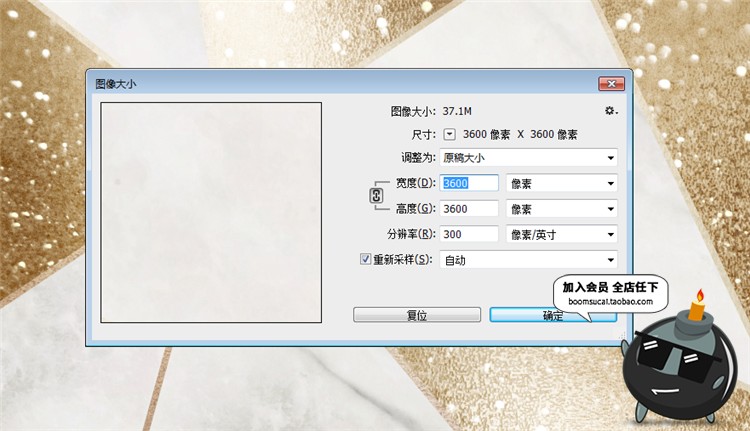Click the 复位 reset button
The image size is (750, 431).
(x=417, y=315)
